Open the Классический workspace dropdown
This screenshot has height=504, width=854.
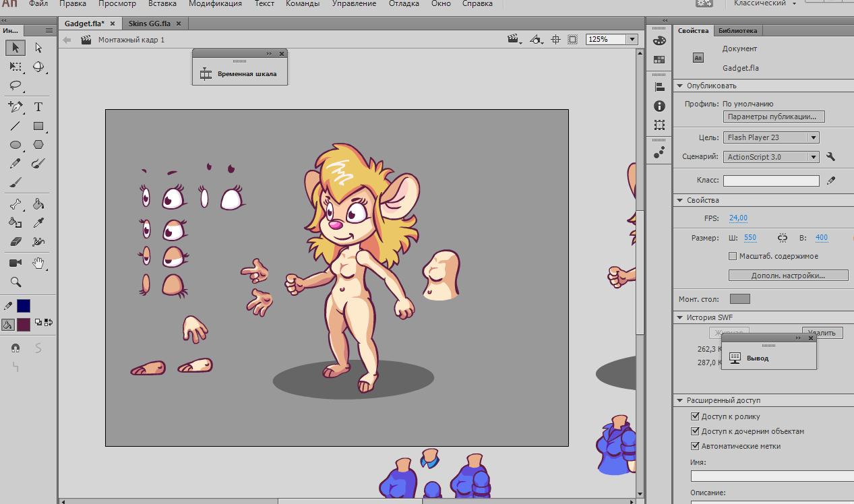coord(764,3)
